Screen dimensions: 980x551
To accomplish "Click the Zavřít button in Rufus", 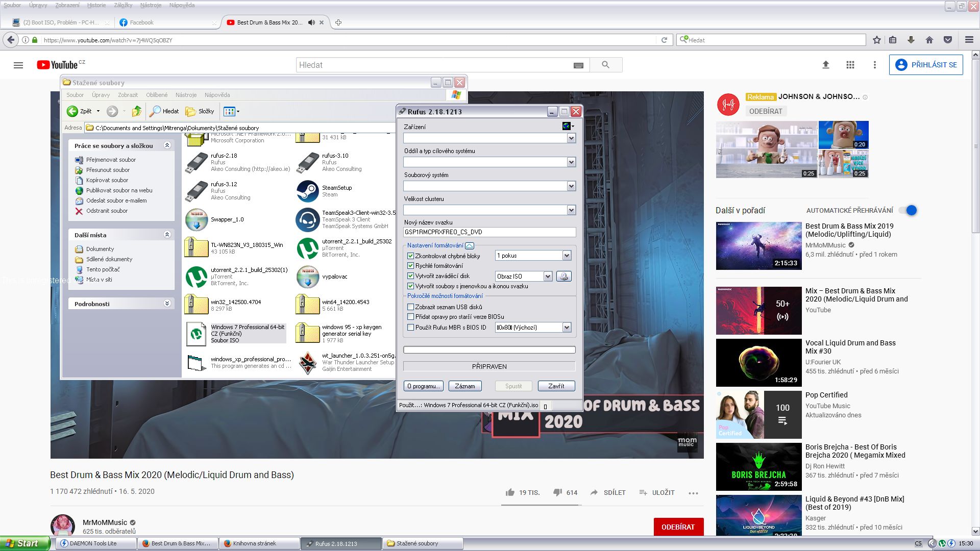I will click(556, 386).
